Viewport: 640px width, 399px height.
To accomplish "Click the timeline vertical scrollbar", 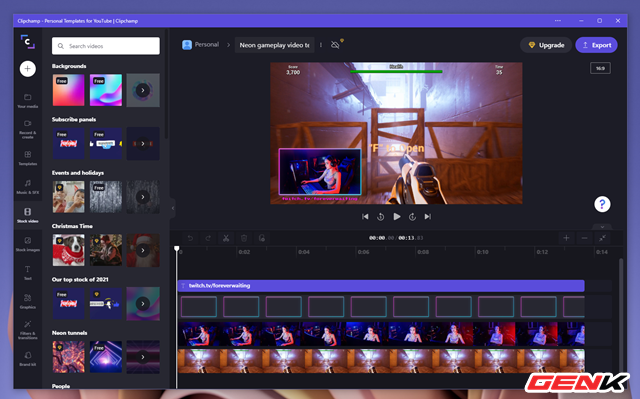I will point(621,316).
